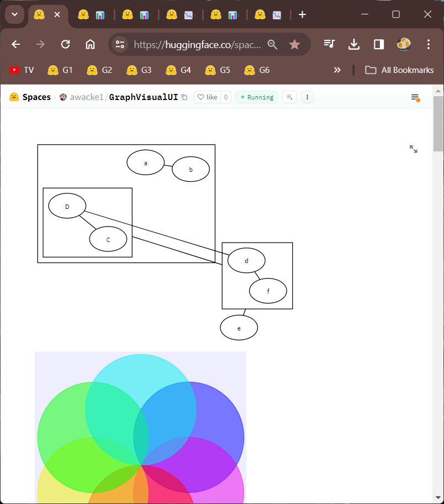Viewport: 444px width, 504px height.
Task: Bookmark this page with the star icon
Action: coord(295,45)
